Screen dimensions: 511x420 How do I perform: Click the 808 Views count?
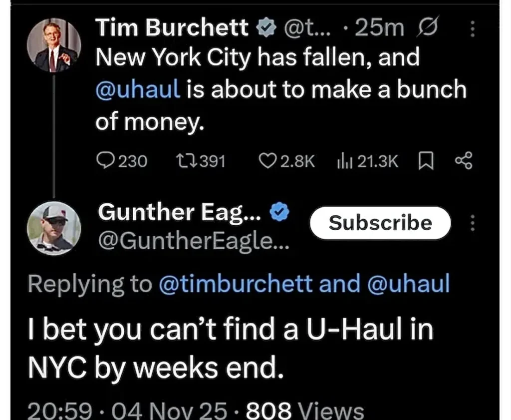(x=305, y=411)
